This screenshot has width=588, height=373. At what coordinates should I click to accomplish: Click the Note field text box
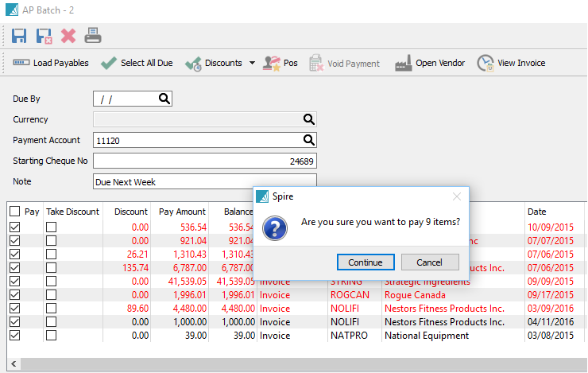204,182
